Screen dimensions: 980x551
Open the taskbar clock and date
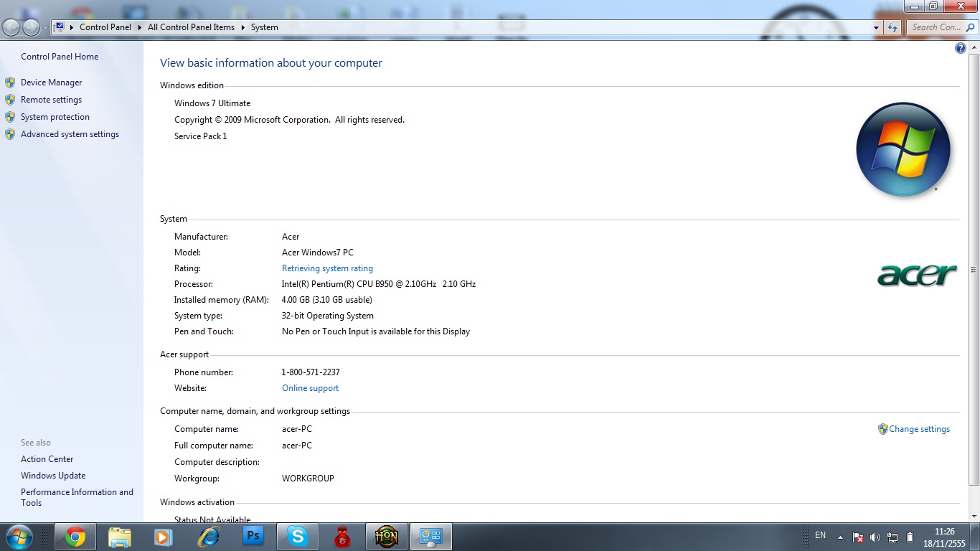click(945, 537)
